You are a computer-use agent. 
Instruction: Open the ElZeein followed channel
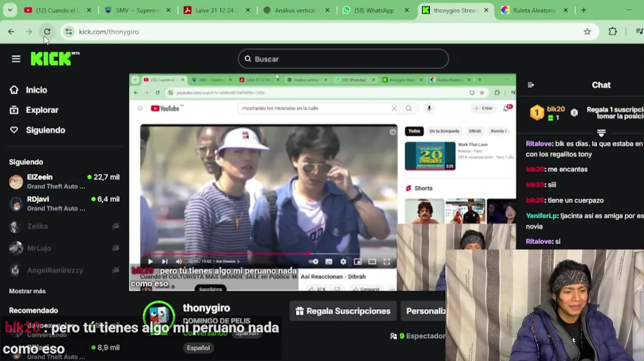pyautogui.click(x=64, y=182)
